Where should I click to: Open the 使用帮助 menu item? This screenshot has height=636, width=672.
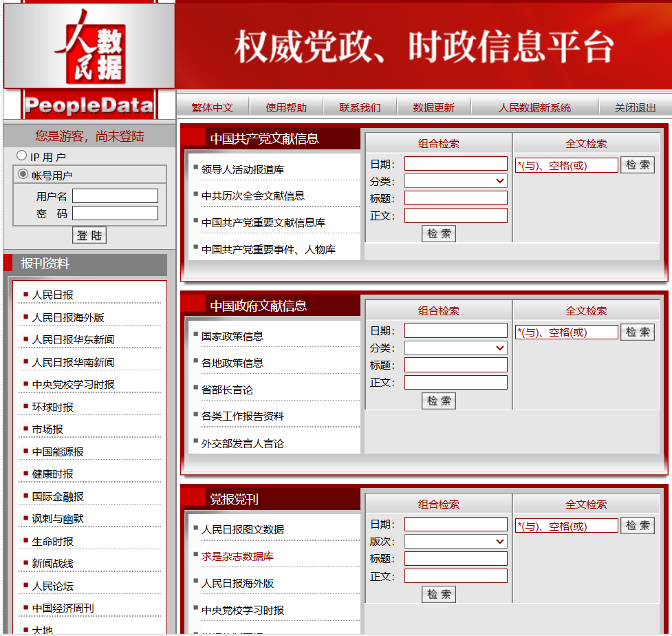(286, 107)
